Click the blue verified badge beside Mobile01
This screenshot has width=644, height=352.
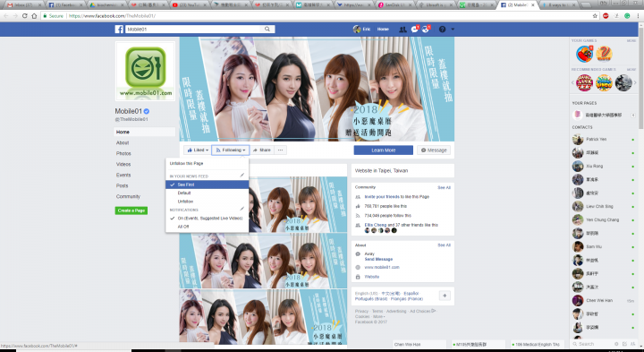click(147, 111)
